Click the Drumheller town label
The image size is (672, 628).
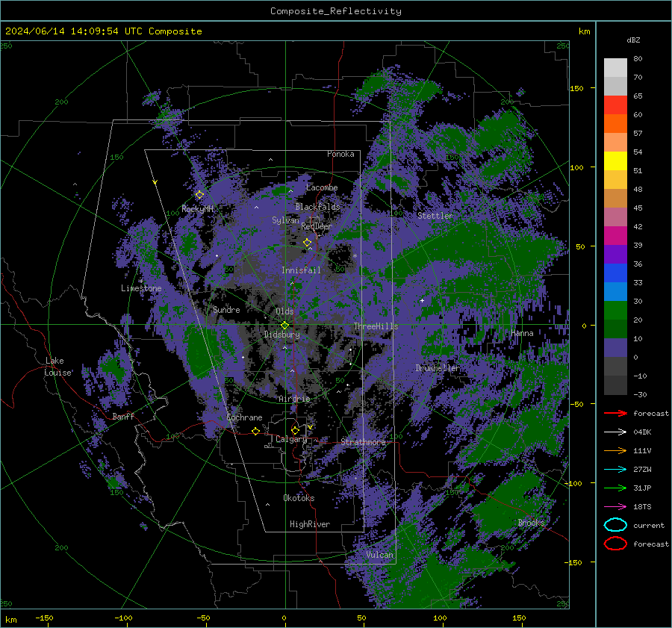438,368
